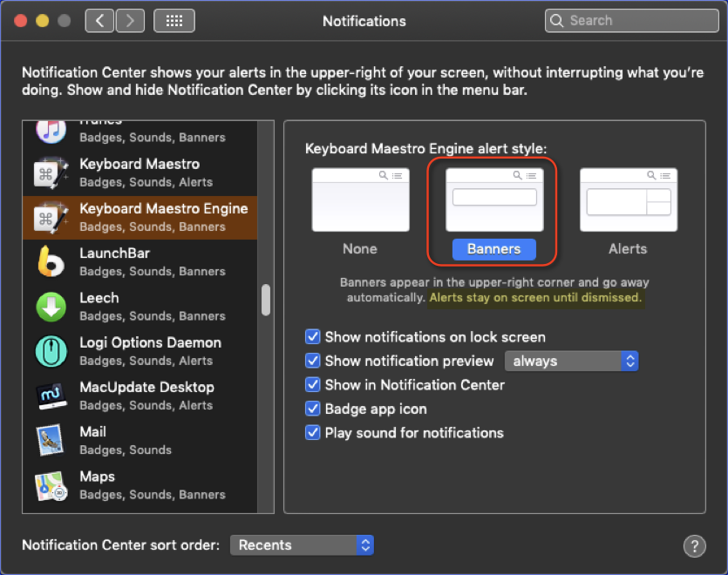Click the Logi Options Daemon mouse icon
This screenshot has height=575, width=728.
click(x=51, y=351)
